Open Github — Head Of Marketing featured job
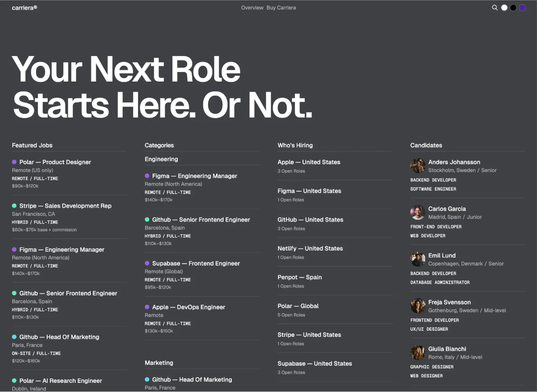This screenshot has width=537, height=392. tap(59, 337)
